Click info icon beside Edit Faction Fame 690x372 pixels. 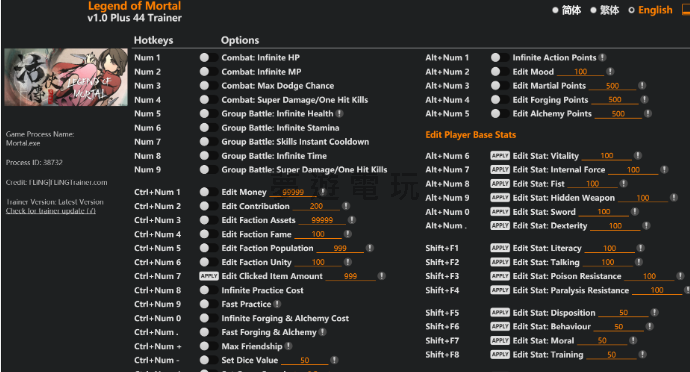(x=348, y=234)
